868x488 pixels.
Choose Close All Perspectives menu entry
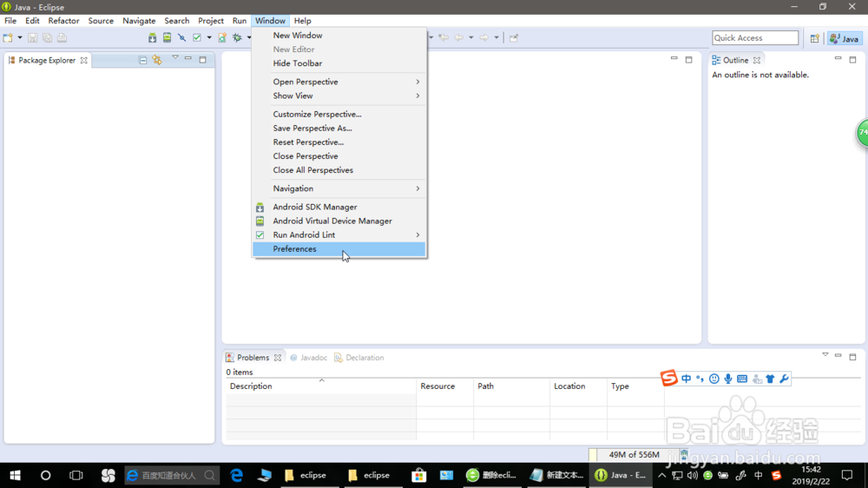click(x=339, y=170)
